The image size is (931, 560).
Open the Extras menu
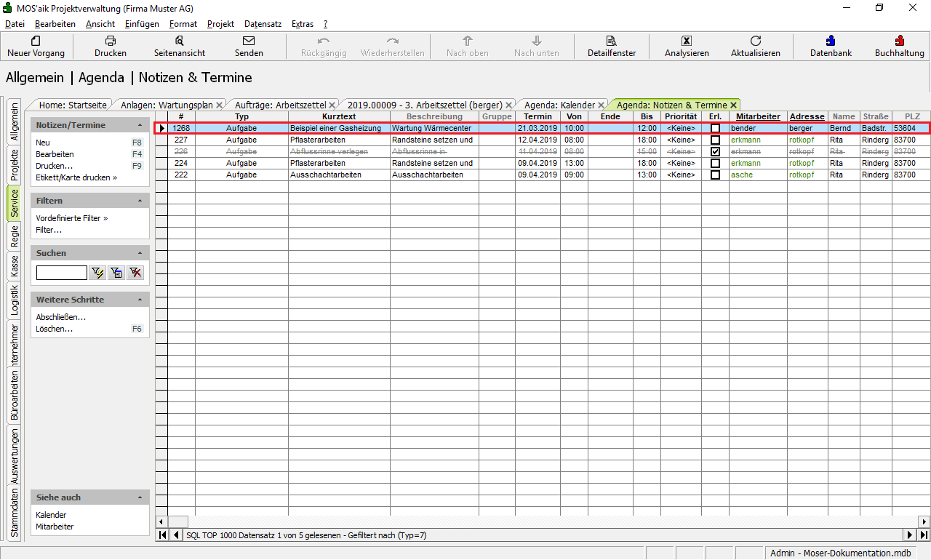click(302, 24)
